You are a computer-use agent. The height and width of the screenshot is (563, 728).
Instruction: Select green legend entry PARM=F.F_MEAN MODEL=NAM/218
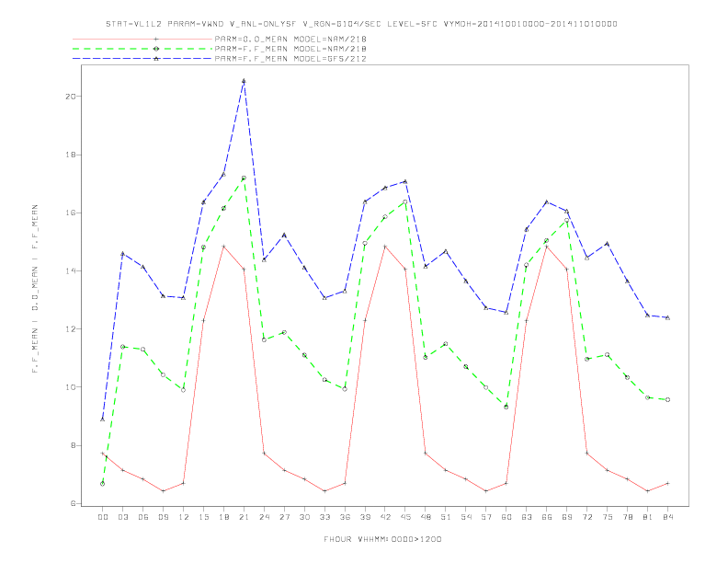pyautogui.click(x=290, y=49)
